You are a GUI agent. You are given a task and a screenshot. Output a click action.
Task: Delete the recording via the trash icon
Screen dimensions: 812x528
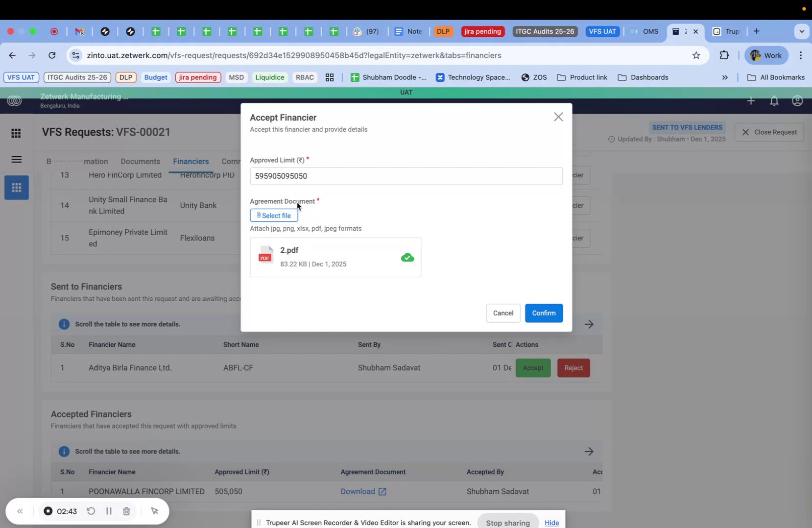point(126,511)
